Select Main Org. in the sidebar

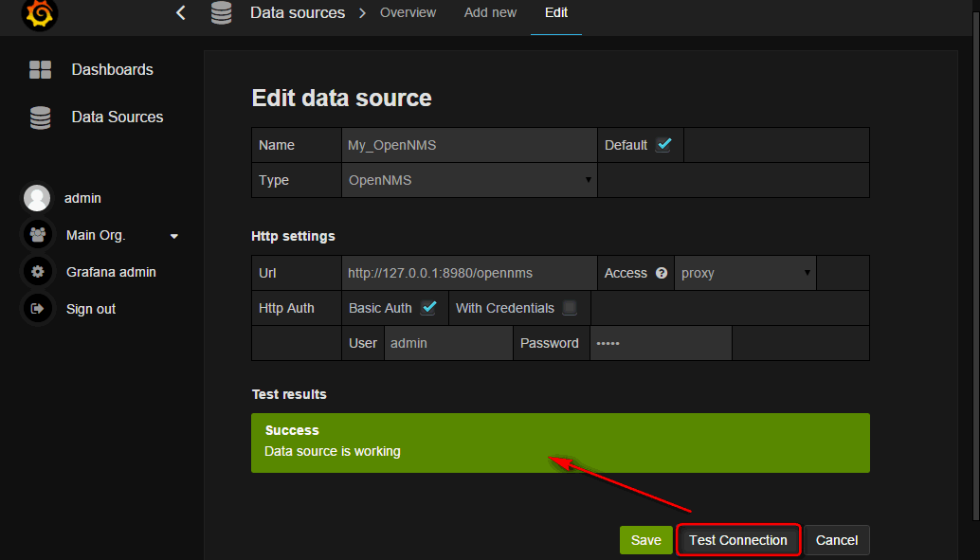[x=96, y=235]
